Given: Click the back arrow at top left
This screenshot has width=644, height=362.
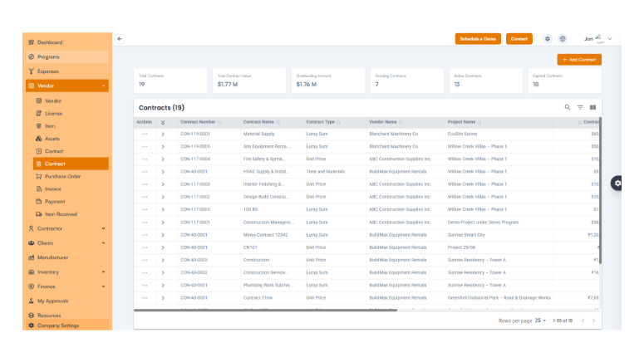Looking at the screenshot, I should click(120, 39).
